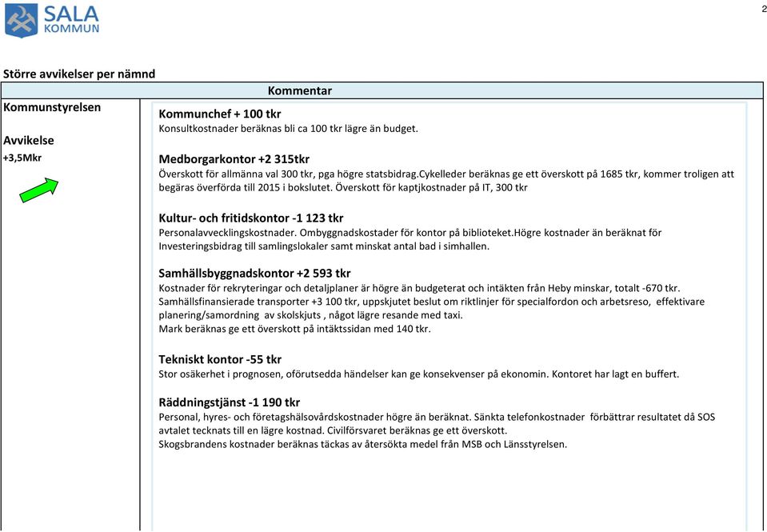This screenshot has width=767, height=532.
Task: Select the line 'Personal, hyres- och företagshälsovårdskostnader'
Action: tap(437, 418)
